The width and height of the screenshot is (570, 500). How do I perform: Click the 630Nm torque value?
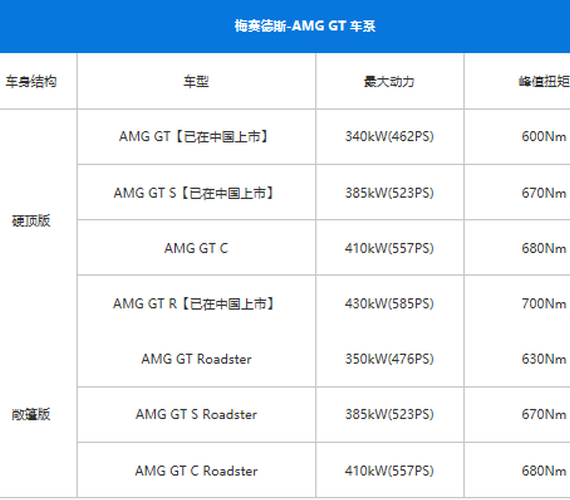(544, 359)
